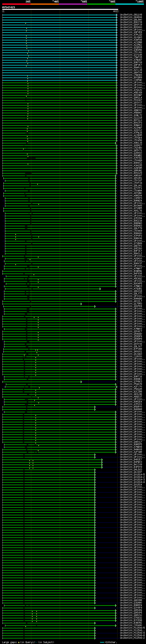The width and height of the screenshot is (146, 644).
Task: Select the UniRef100_Q9FVE8 label
Action: [131, 32]
